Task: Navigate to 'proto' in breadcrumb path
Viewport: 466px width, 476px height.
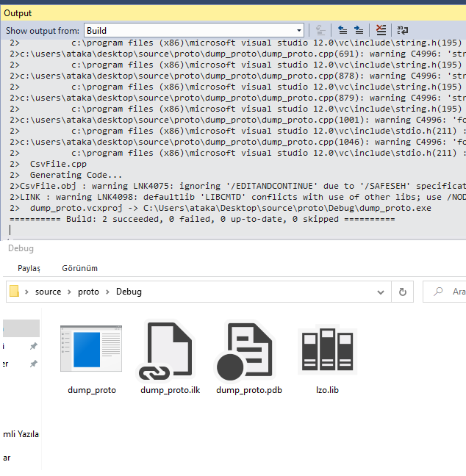Action: tap(88, 292)
